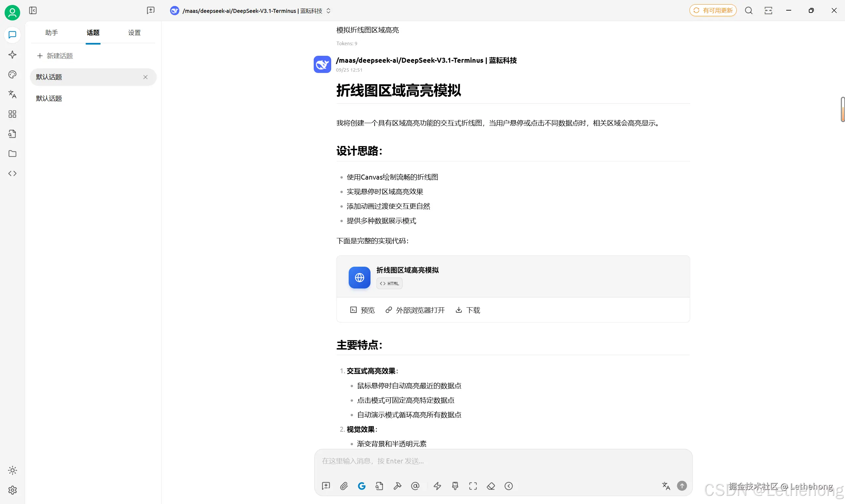Toggle web search with the Google icon
The width and height of the screenshot is (845, 504).
(x=362, y=486)
